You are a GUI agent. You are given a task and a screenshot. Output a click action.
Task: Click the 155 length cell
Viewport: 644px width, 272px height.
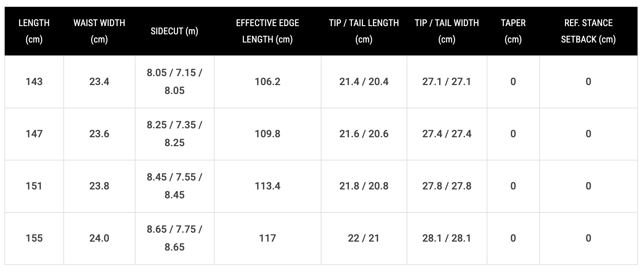pos(34,238)
